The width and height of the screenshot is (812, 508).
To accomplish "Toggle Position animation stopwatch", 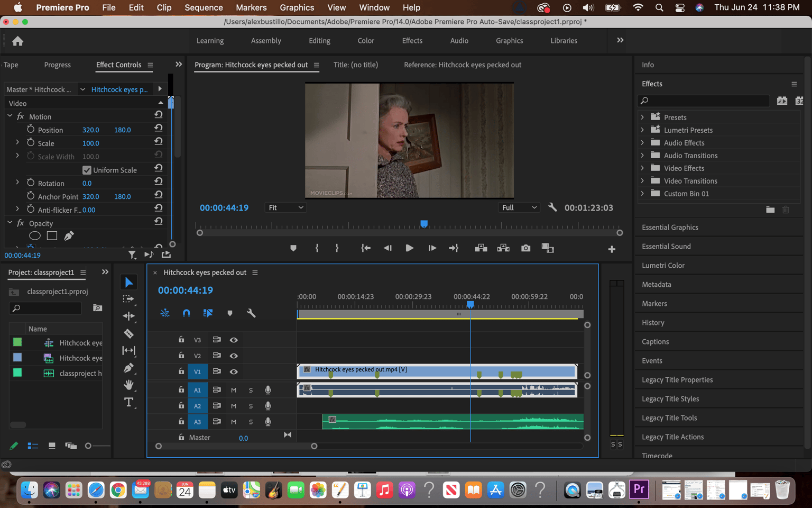I will [31, 129].
